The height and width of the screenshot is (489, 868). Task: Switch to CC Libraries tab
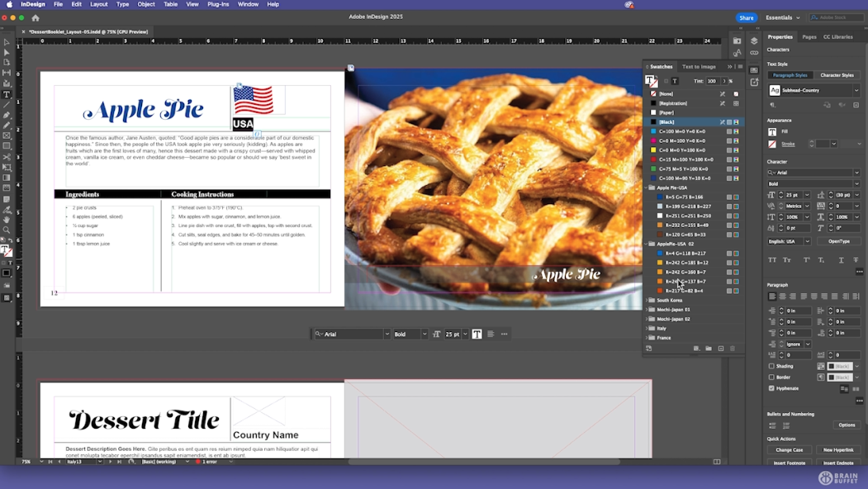click(x=837, y=37)
